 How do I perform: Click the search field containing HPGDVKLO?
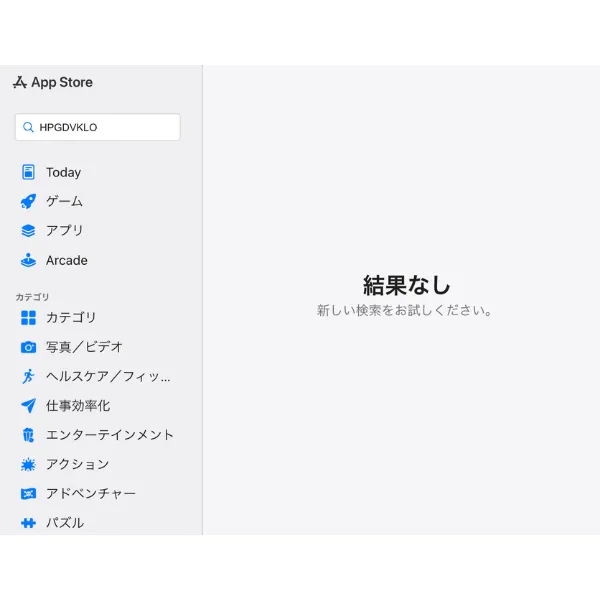(x=98, y=127)
